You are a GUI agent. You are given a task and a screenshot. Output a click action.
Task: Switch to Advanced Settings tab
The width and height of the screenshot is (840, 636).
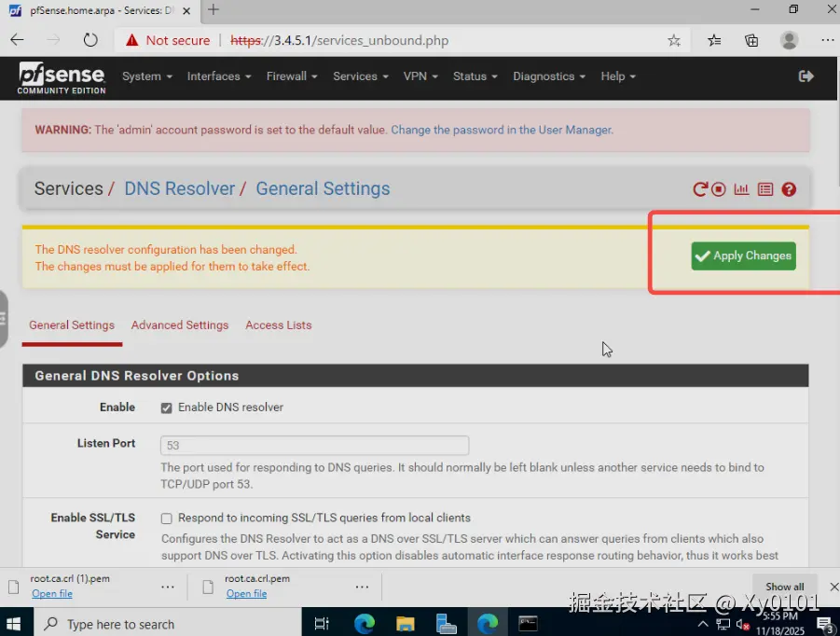[180, 325]
